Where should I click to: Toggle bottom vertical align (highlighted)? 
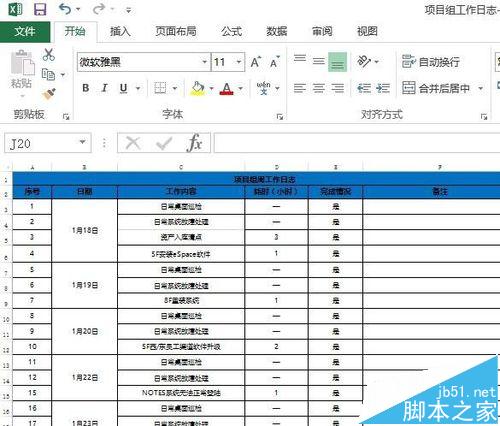coord(337,62)
